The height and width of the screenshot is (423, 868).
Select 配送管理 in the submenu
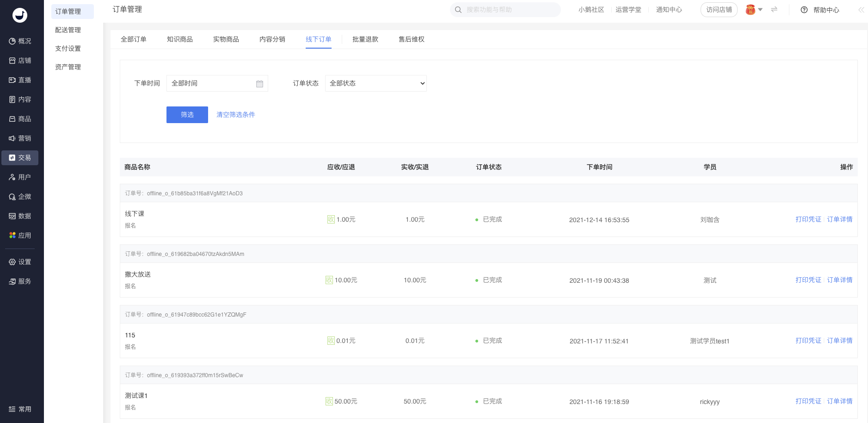tap(68, 30)
